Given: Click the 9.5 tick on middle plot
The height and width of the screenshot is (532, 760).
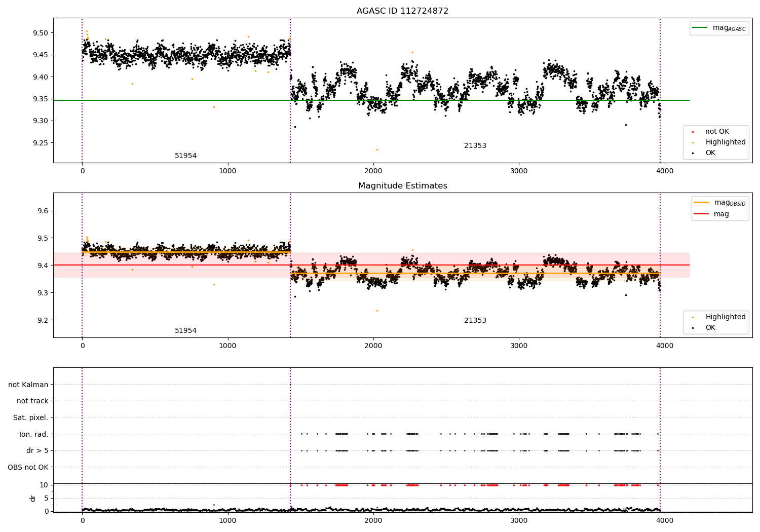Looking at the screenshot, I should coord(43,239).
